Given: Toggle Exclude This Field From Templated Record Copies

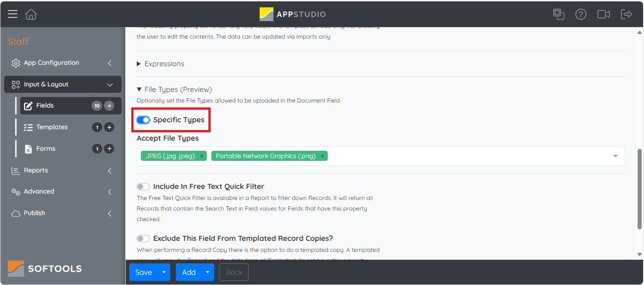Looking at the screenshot, I should (143, 238).
